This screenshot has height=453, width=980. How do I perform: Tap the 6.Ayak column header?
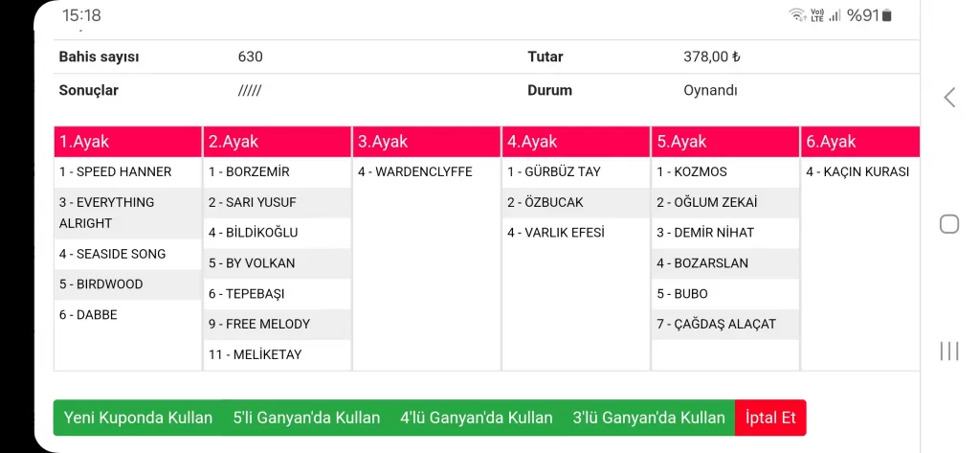(859, 142)
